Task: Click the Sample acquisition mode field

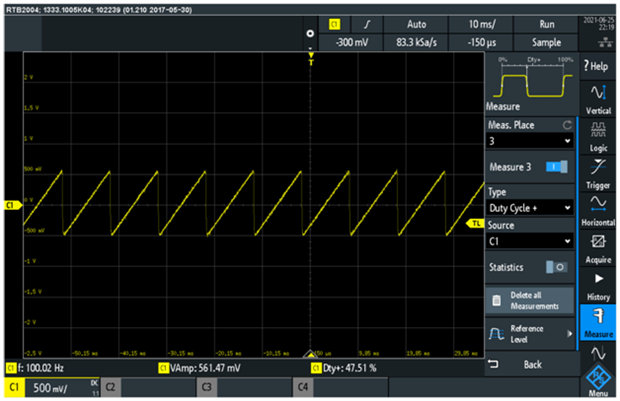Action: (x=546, y=42)
